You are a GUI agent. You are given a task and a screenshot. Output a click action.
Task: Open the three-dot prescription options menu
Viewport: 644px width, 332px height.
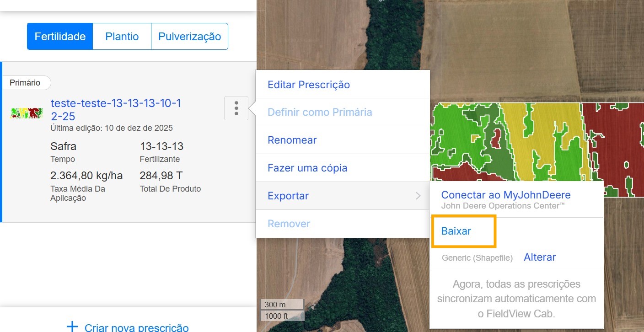pyautogui.click(x=236, y=108)
